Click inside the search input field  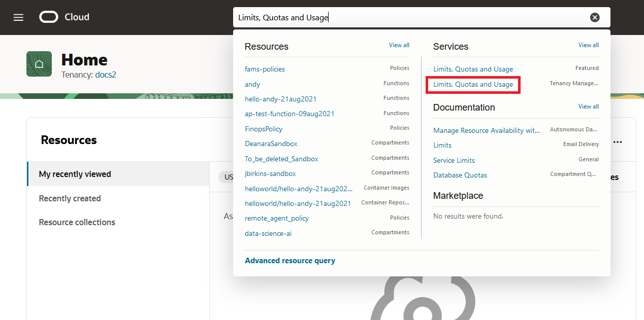pyautogui.click(x=356, y=17)
